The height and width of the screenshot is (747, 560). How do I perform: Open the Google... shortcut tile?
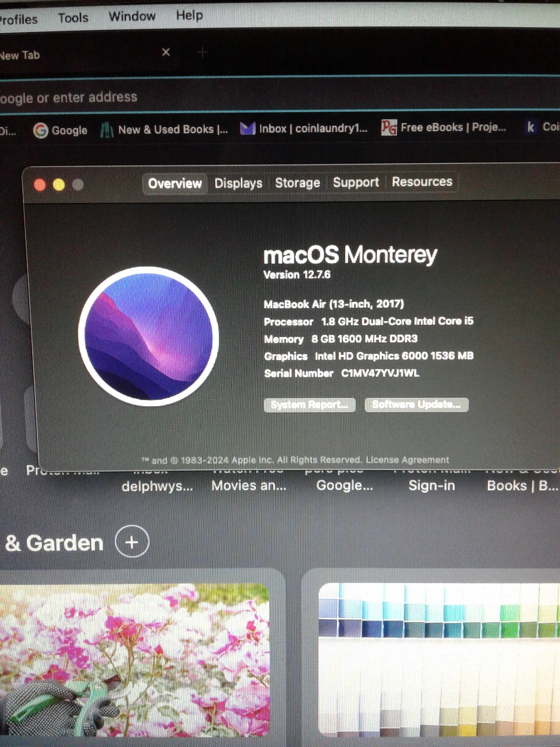point(345,486)
